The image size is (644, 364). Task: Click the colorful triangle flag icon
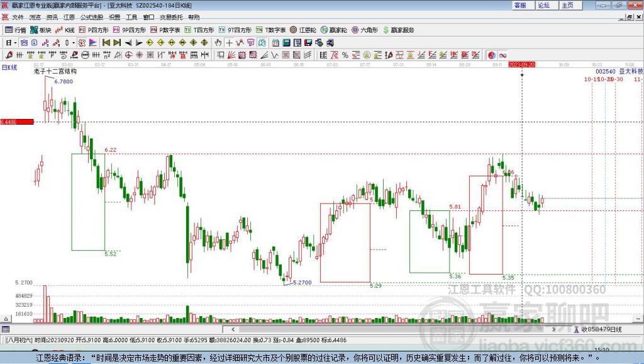click(x=93, y=43)
